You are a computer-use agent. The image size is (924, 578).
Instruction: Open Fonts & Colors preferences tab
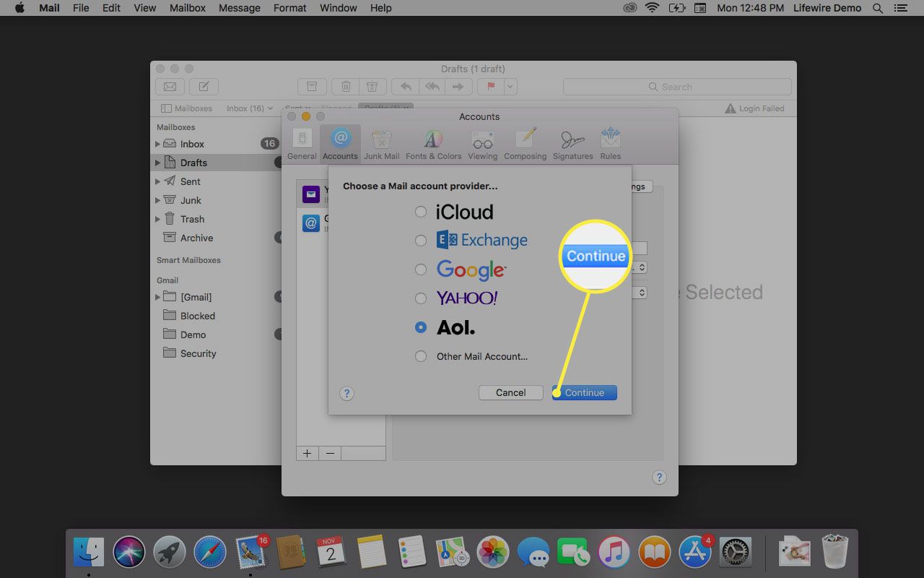(433, 144)
